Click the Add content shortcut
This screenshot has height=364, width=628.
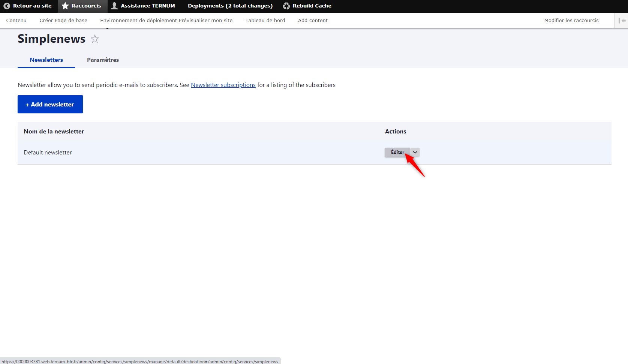pos(313,21)
